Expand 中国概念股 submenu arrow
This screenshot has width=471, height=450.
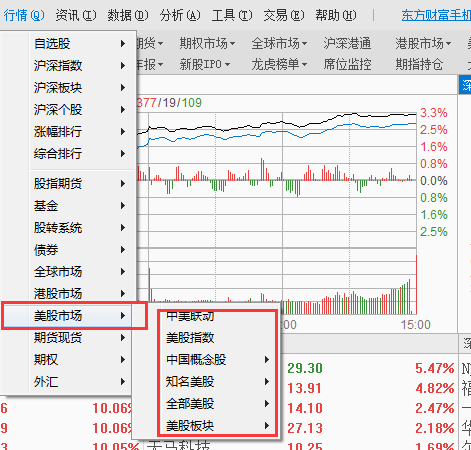267,360
